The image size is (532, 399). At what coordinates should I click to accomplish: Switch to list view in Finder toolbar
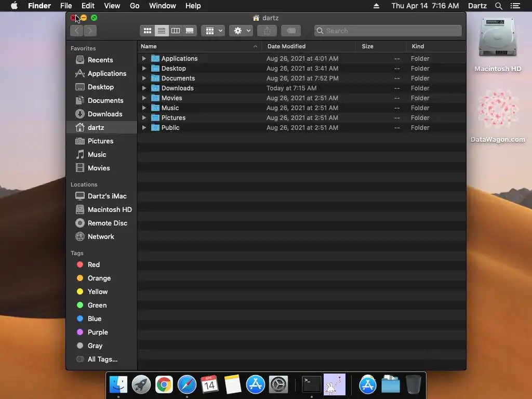[x=162, y=31]
